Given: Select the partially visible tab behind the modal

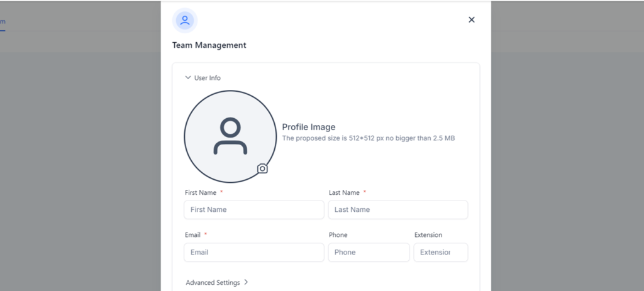Looking at the screenshot, I should (3, 23).
